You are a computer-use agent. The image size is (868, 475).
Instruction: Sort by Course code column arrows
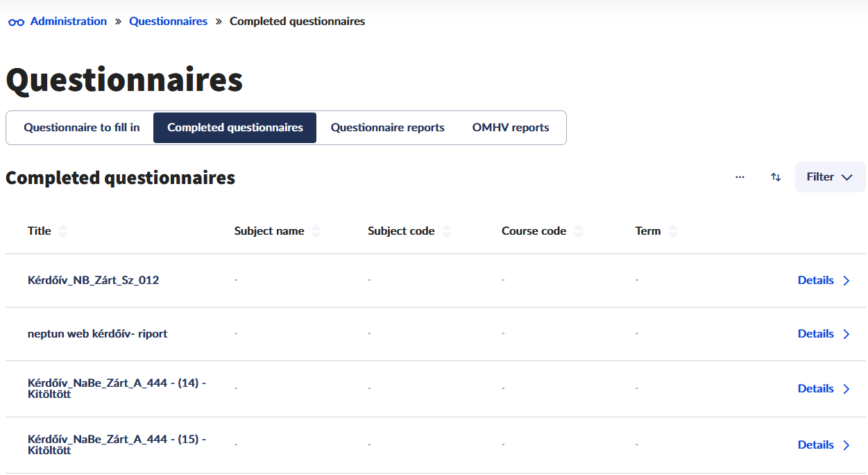coord(579,231)
